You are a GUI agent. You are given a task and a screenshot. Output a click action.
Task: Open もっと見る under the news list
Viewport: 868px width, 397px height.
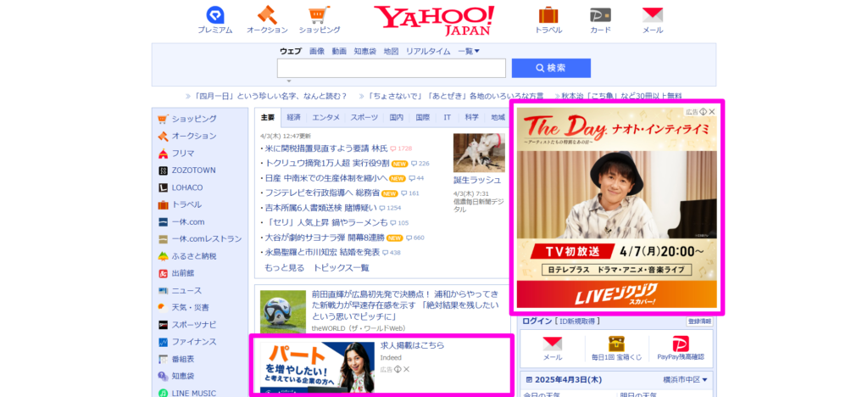pyautogui.click(x=285, y=267)
